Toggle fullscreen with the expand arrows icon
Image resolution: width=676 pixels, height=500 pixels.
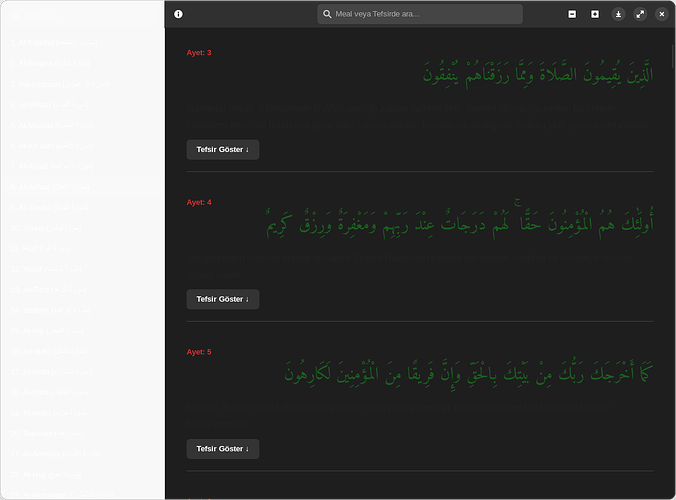click(640, 14)
